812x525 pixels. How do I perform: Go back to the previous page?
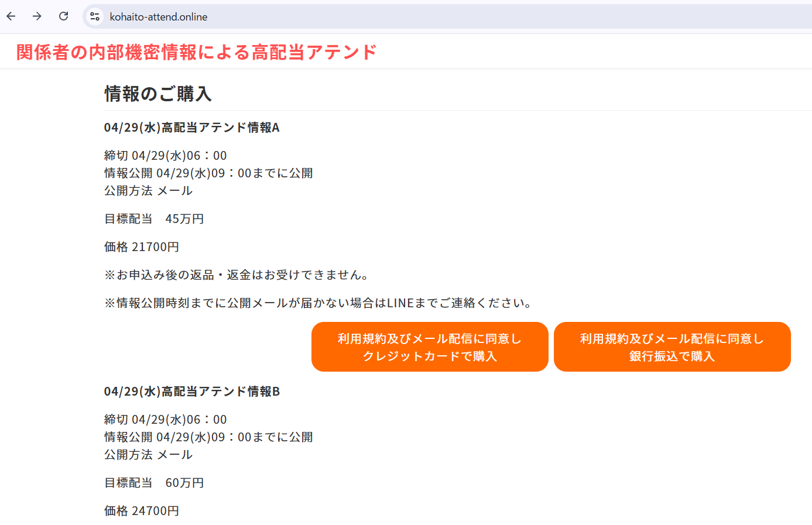[11, 16]
